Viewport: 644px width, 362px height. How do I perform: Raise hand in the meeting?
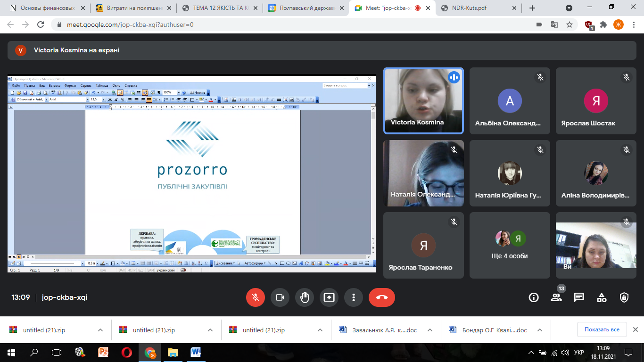[x=305, y=297]
